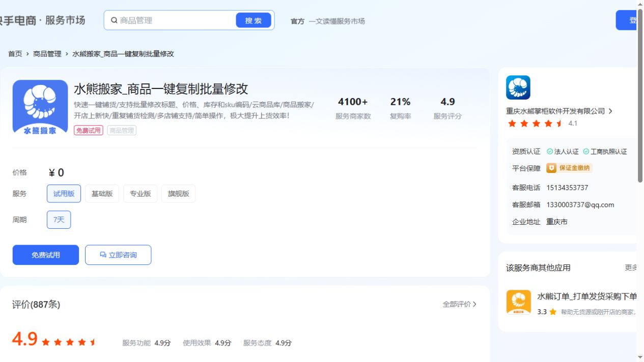Click customer phone 15134353737

pos(567,188)
